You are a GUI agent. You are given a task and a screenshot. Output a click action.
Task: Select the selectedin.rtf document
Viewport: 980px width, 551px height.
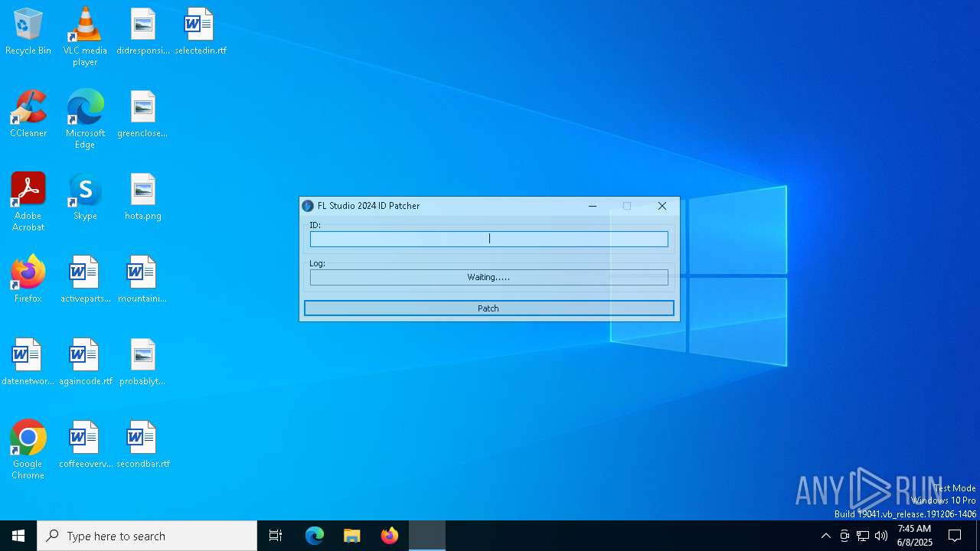201,32
